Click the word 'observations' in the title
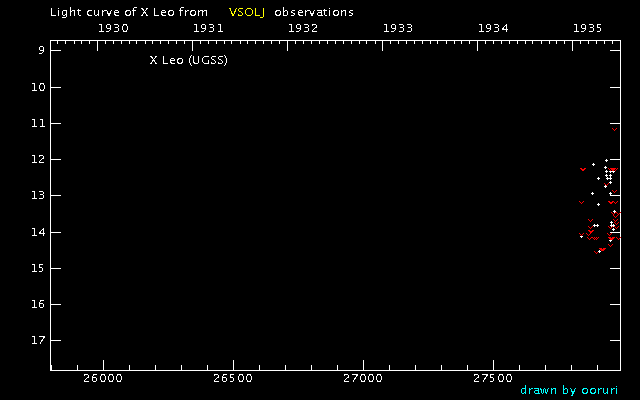 (x=314, y=13)
